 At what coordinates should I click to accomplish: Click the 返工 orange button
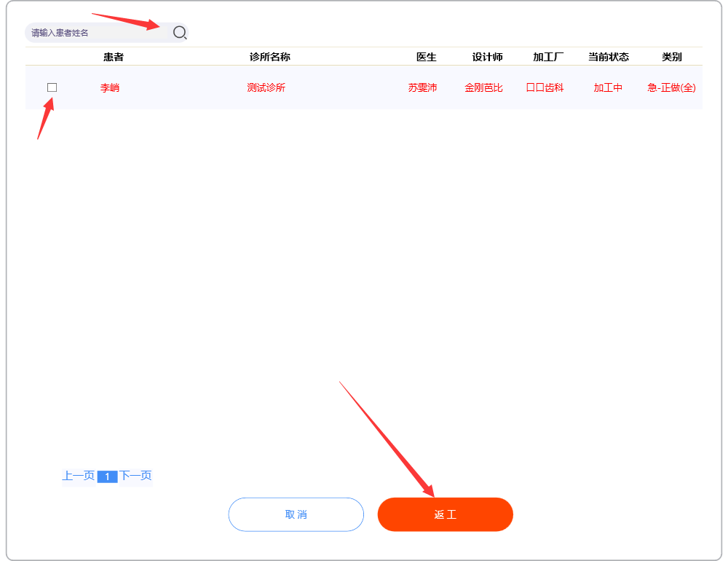point(445,514)
